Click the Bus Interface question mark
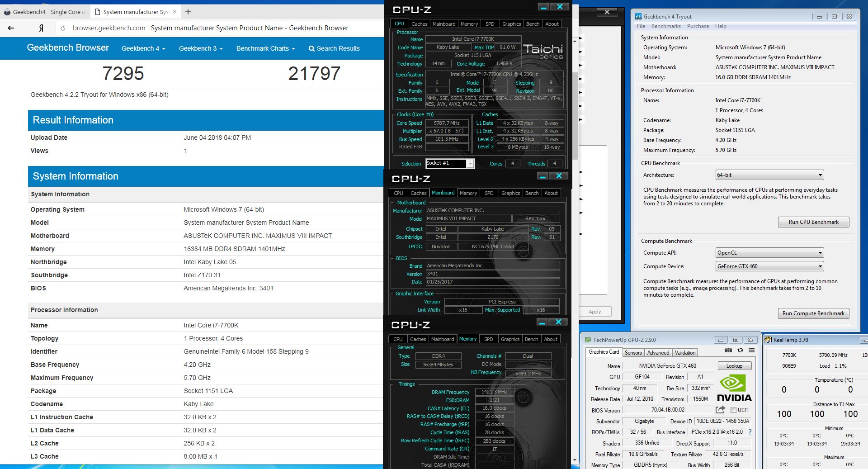 pos(750,432)
